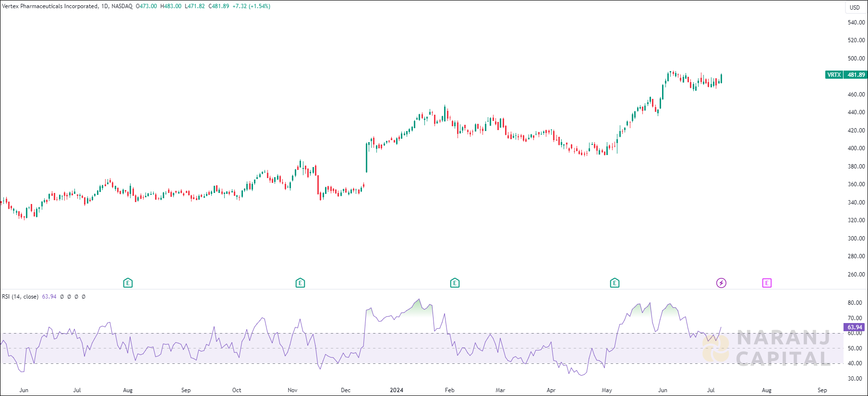
Task: Click the 500.00 price axis label
Action: 856,59
